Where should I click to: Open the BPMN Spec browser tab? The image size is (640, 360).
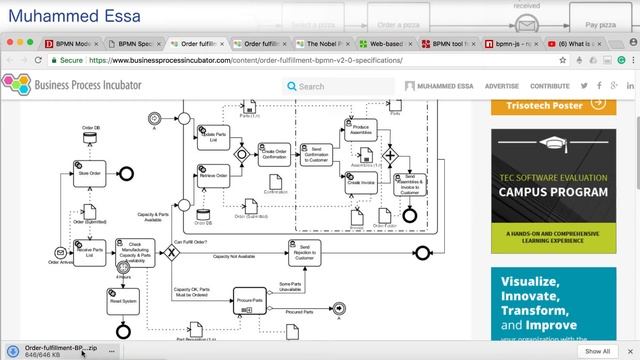click(135, 44)
